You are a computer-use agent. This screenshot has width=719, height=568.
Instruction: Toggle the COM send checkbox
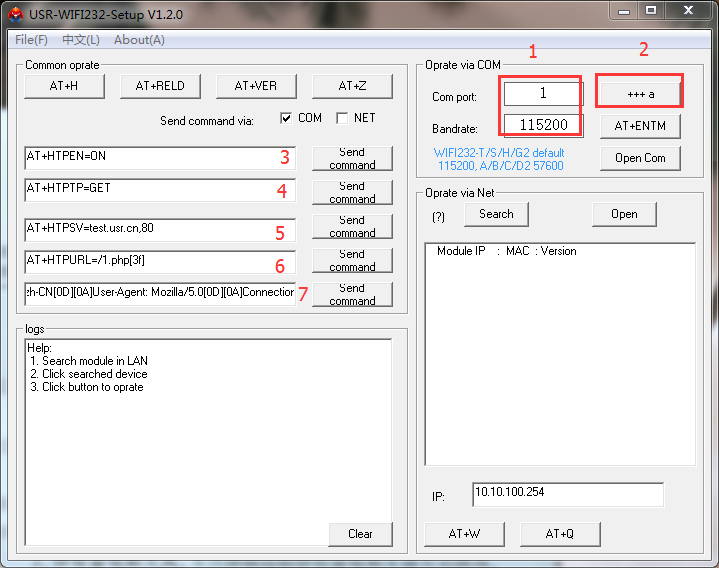[286, 118]
